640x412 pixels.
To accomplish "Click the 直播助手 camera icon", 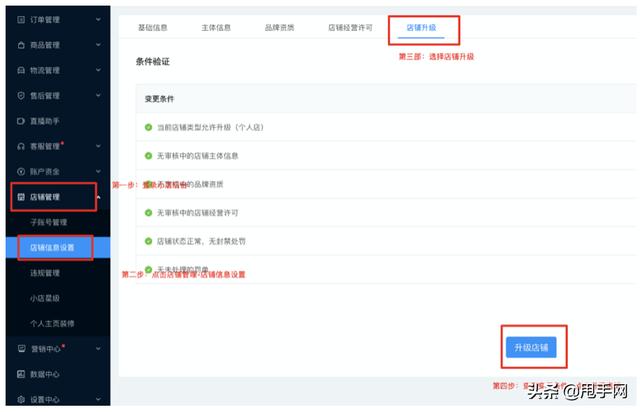I will pos(21,120).
